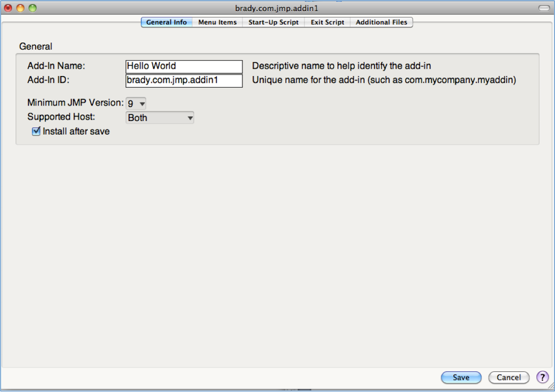Viewport: 555px width, 392px height.
Task: Click the Add-In Name field containing Hello World
Action: coord(184,66)
